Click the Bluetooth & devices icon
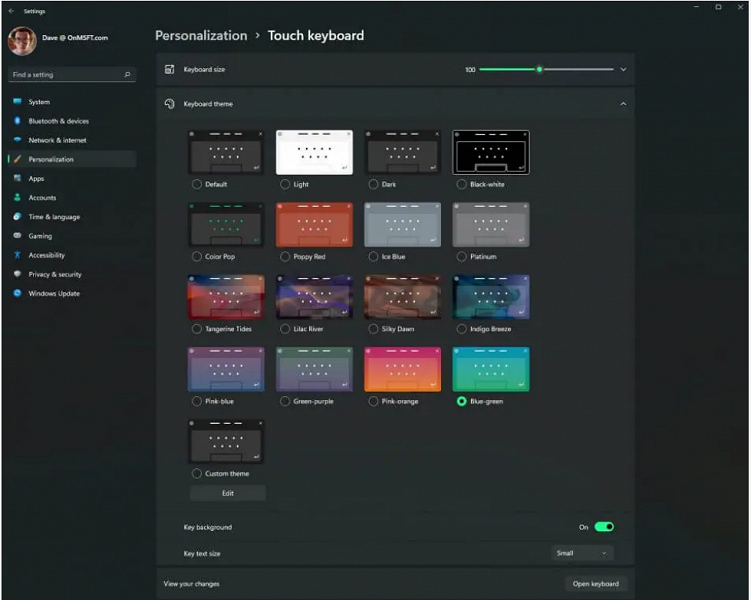Viewport: 751px width, 600px height. pyautogui.click(x=17, y=121)
